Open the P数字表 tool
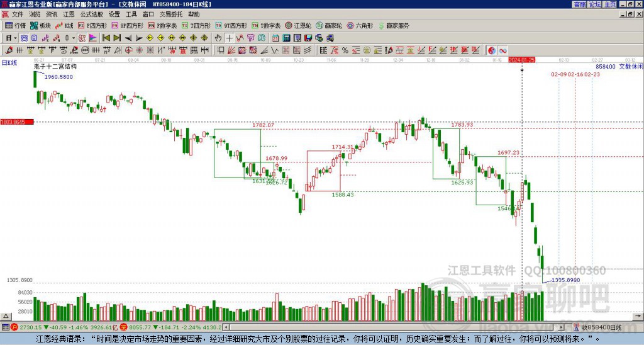 point(162,25)
